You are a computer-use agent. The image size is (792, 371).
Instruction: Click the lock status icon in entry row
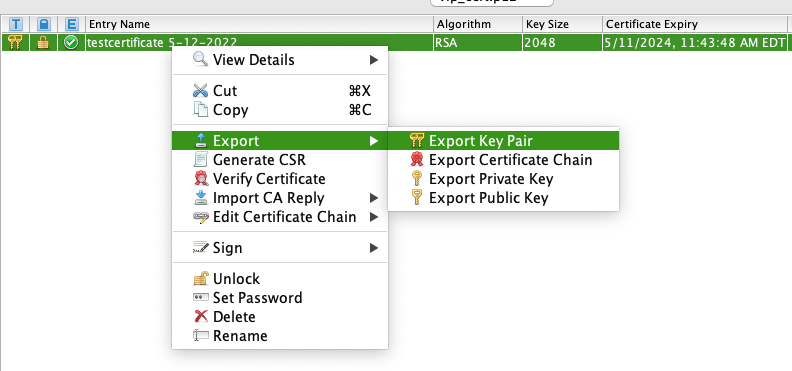(x=43, y=43)
